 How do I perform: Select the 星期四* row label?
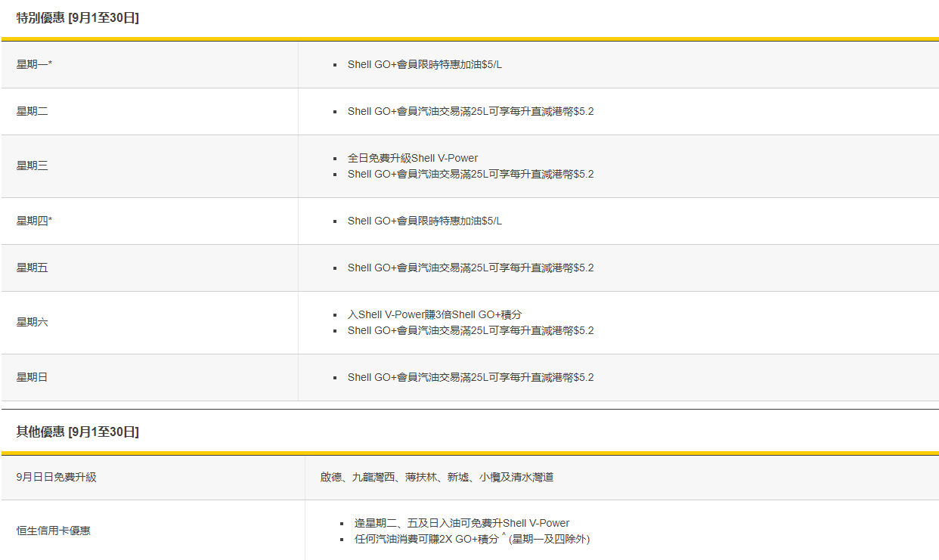[34, 221]
